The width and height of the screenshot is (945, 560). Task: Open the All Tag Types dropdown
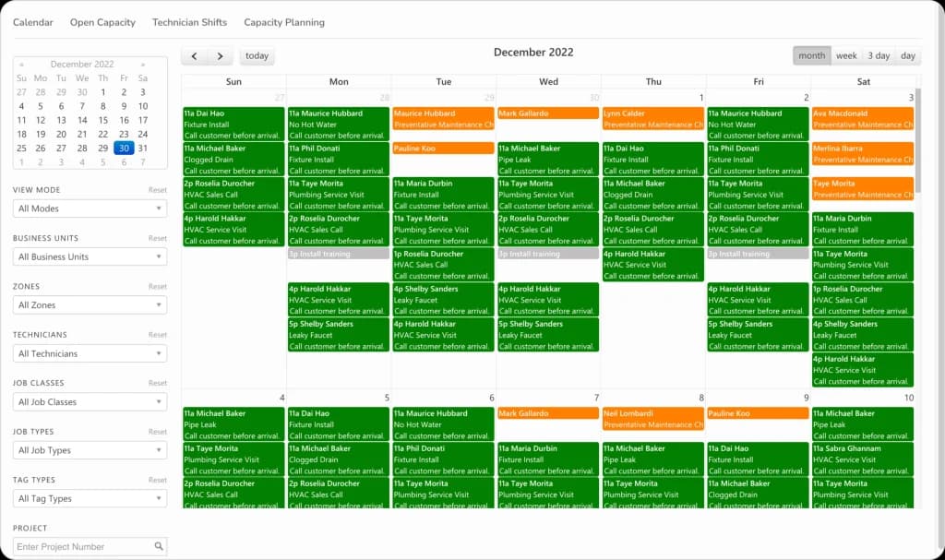tap(90, 498)
